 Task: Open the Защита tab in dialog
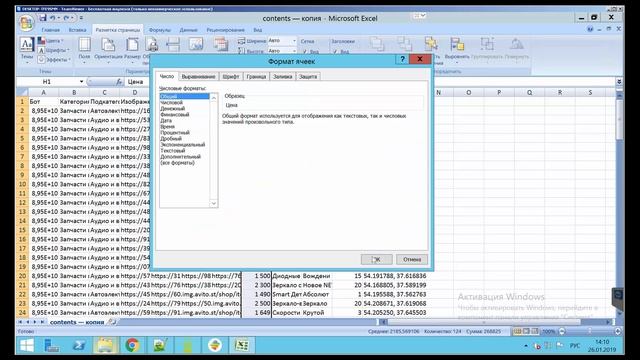pos(308,77)
